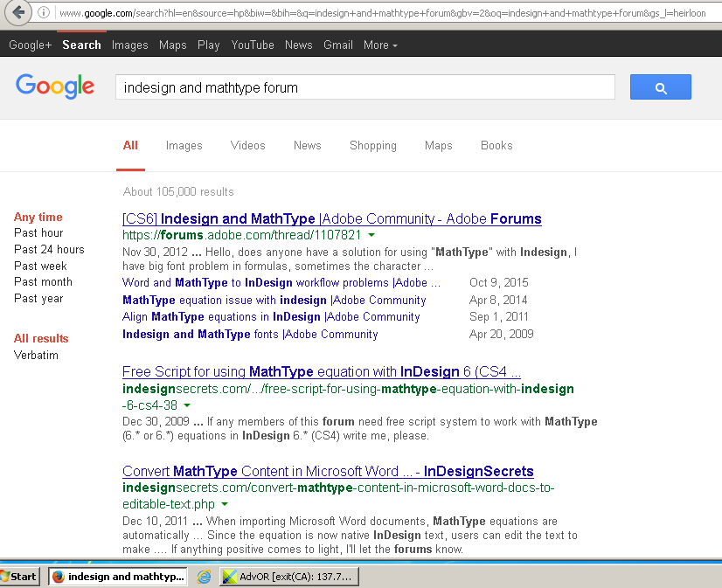Open the dropdown arrow after 'editable-text.php'
This screenshot has height=588, width=722.
[x=225, y=504]
